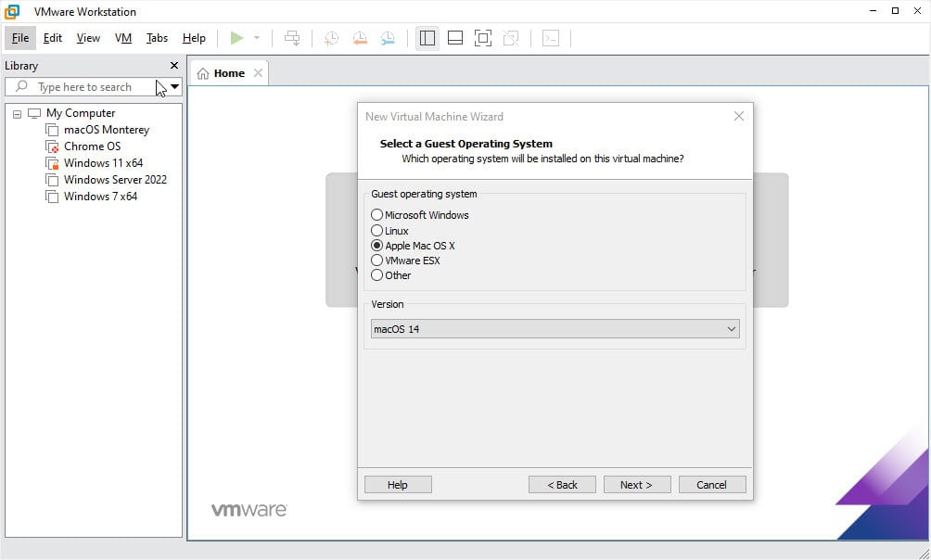Close the Library panel
Image resolution: width=931 pixels, height=560 pixels.
point(174,65)
